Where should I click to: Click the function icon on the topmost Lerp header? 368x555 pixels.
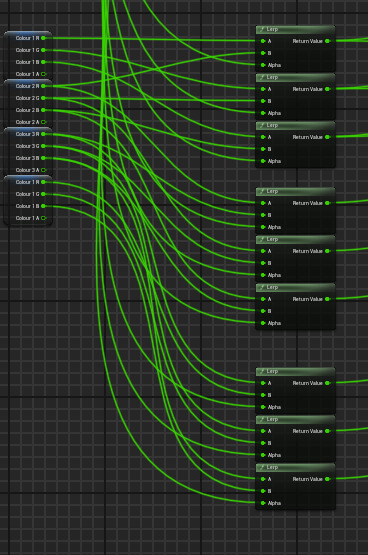click(262, 29)
